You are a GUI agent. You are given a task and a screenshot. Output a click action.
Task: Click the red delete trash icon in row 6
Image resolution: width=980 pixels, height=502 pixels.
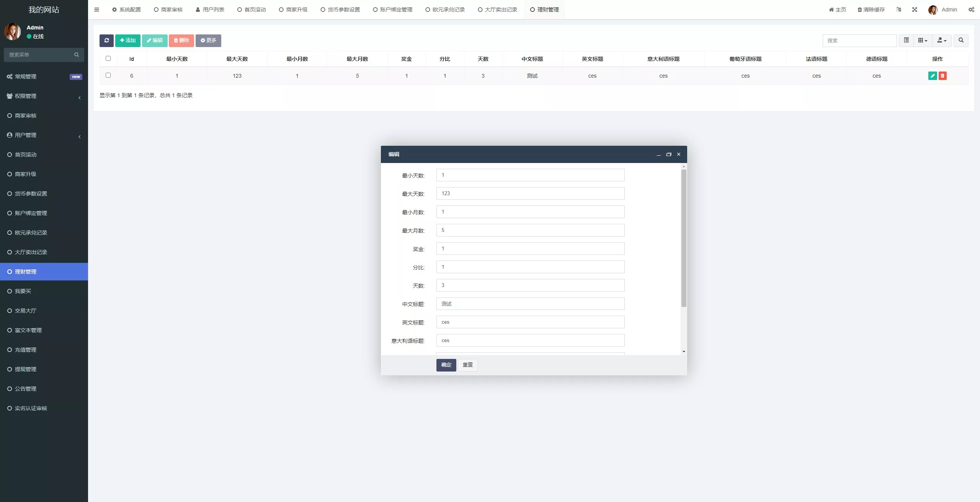(x=942, y=76)
